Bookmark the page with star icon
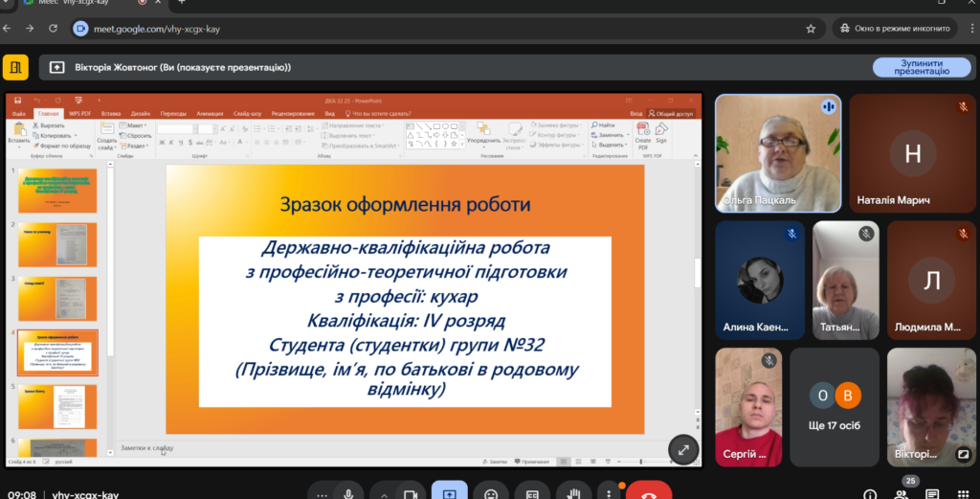 [811, 29]
